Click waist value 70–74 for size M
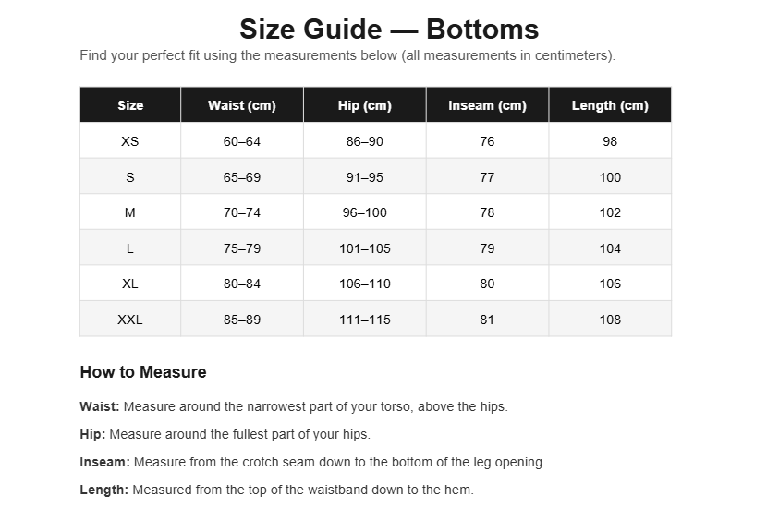Viewport: 779px width, 532px height. tap(242, 212)
